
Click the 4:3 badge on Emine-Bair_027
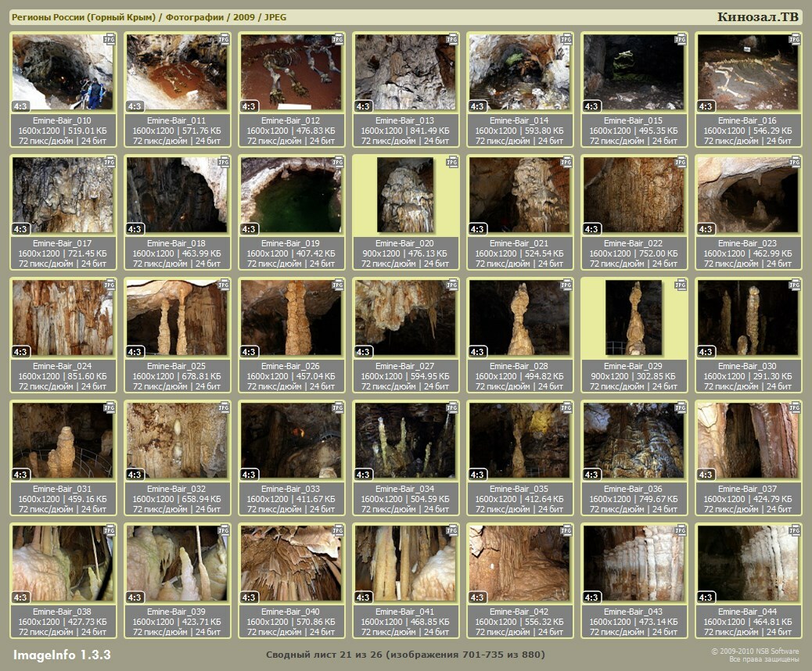click(x=364, y=352)
